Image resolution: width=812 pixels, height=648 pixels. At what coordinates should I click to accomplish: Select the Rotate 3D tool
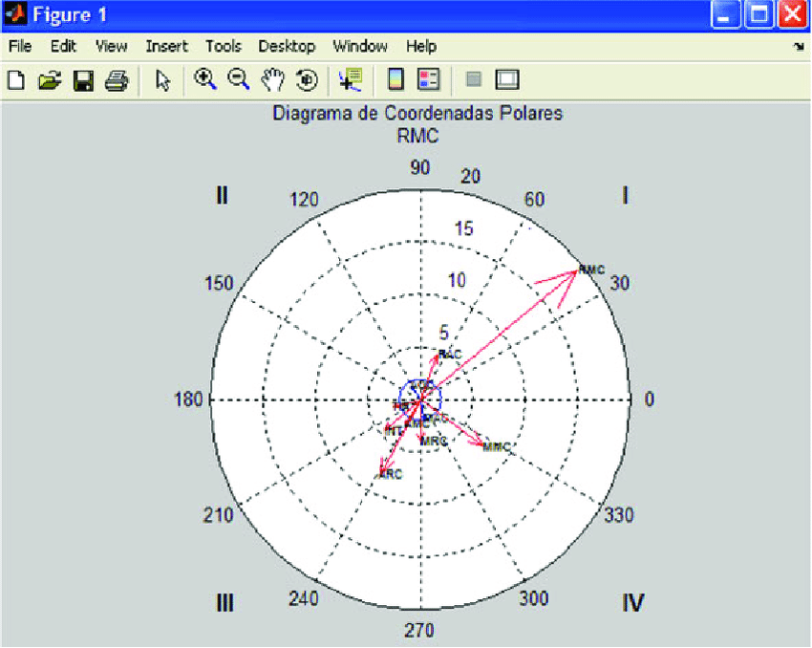[x=307, y=80]
